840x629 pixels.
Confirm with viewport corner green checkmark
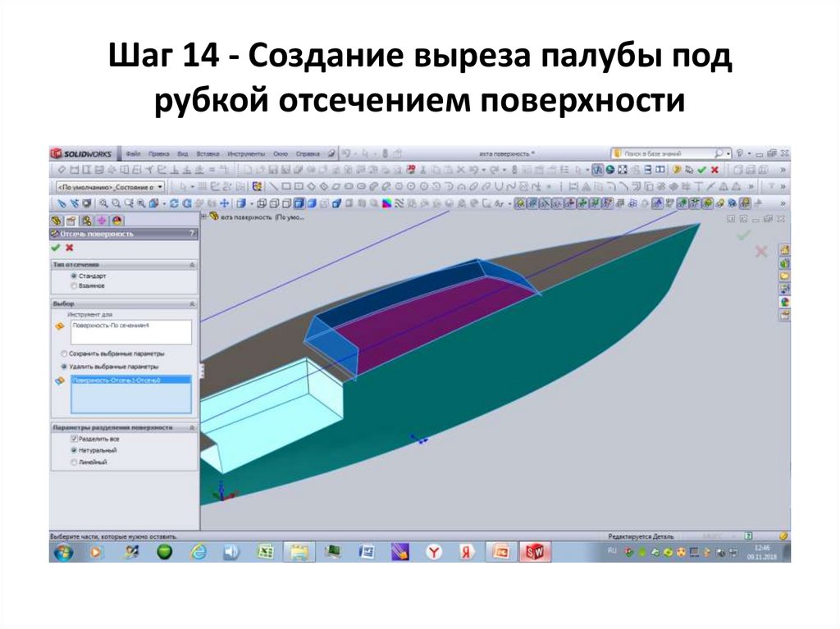click(743, 235)
